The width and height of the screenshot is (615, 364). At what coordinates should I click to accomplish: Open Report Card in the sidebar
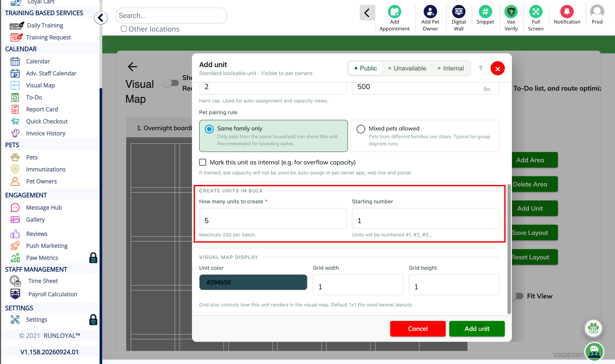click(42, 109)
